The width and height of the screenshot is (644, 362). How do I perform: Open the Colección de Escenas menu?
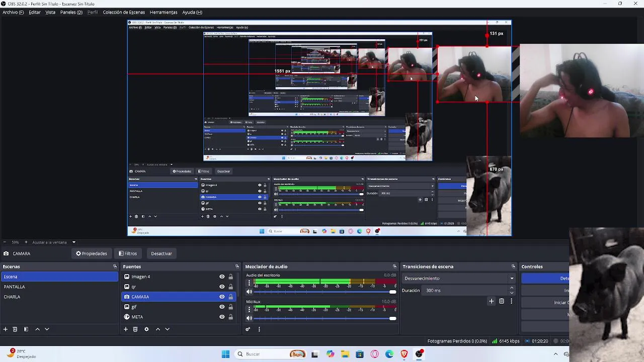click(124, 12)
